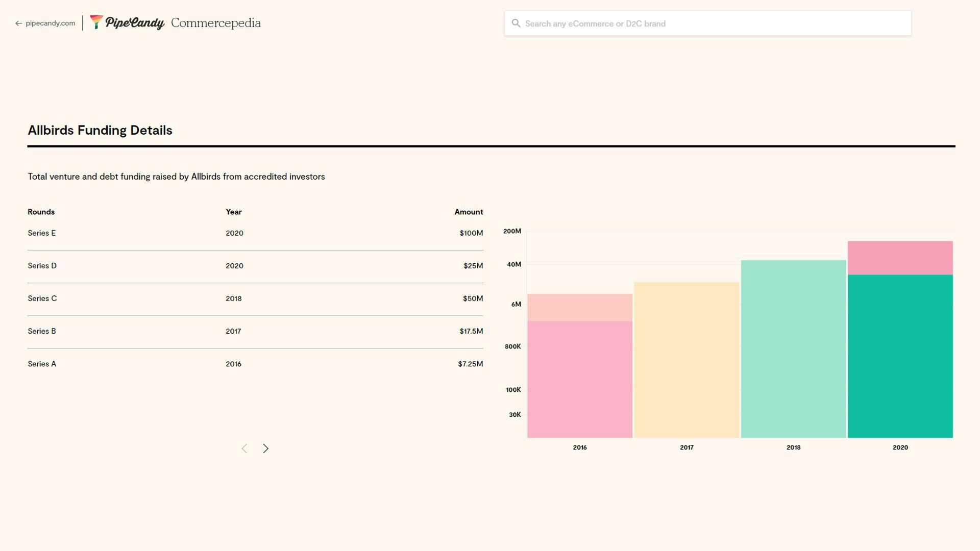Select the Series D round cell

(42, 266)
